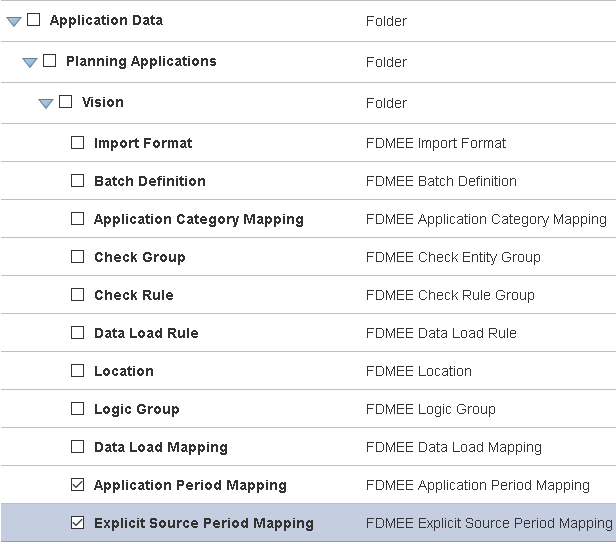Collapse the Vision folder arrow
Viewport: 616px width, 544px height.
pyautogui.click(x=46, y=103)
